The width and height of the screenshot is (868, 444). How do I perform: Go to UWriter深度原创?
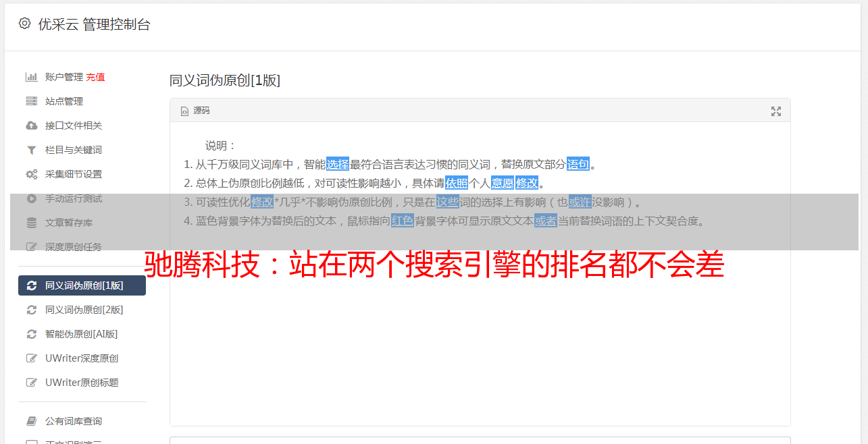(82, 358)
